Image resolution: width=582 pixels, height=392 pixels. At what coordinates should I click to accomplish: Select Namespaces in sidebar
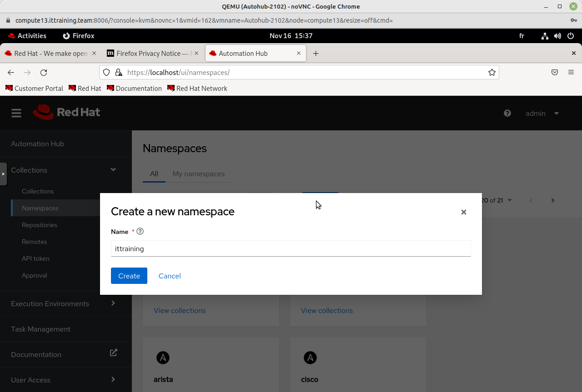pyautogui.click(x=40, y=208)
